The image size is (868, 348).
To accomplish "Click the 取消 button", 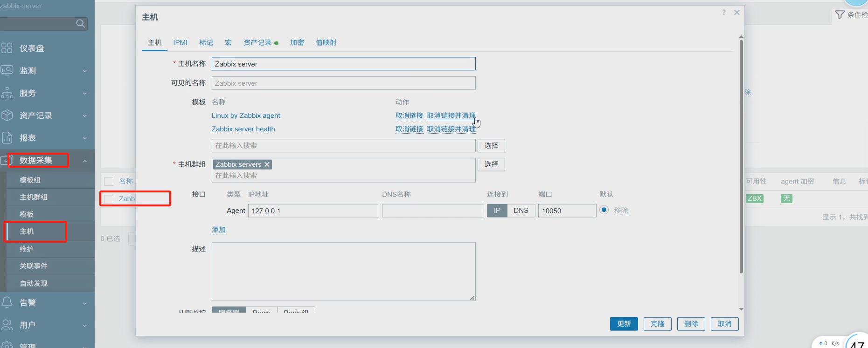I will tap(725, 324).
